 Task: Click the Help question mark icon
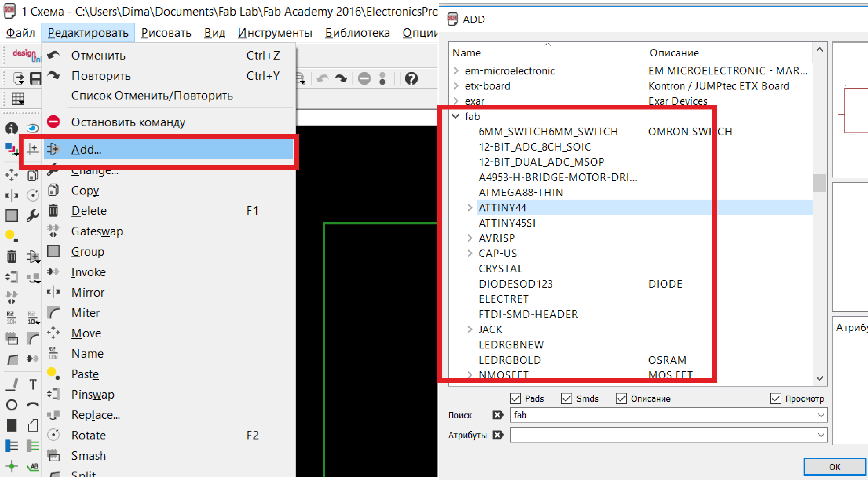pos(411,78)
